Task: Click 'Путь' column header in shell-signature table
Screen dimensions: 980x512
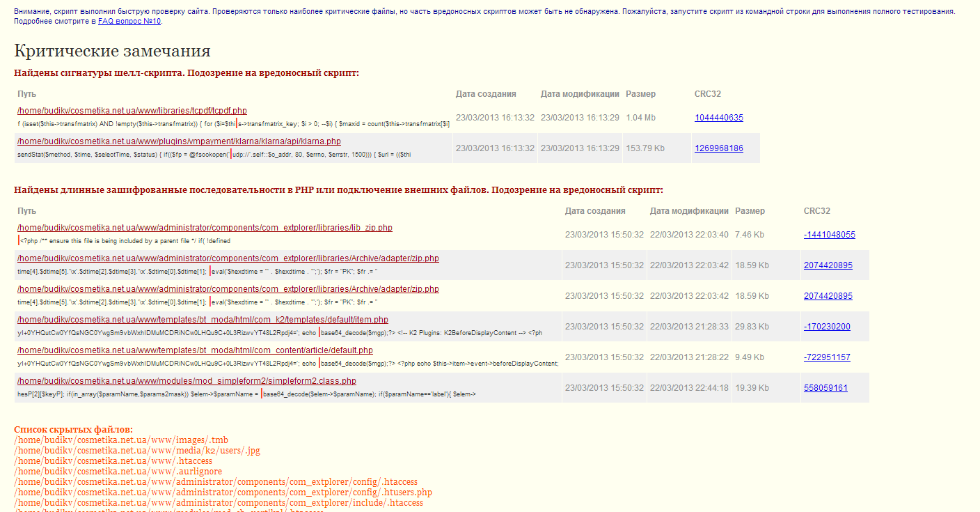Action: (27, 94)
